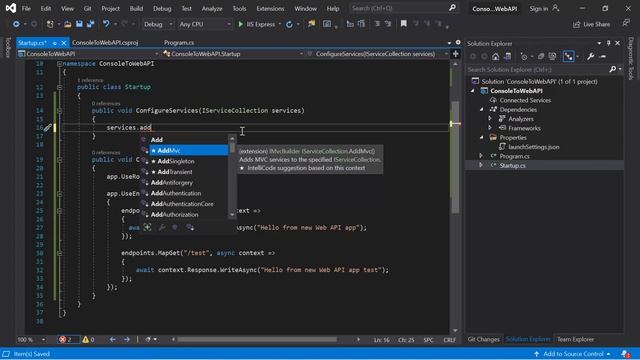Switch to the Team Explorer tab
Viewport: 640px width, 360px height.
tap(576, 340)
